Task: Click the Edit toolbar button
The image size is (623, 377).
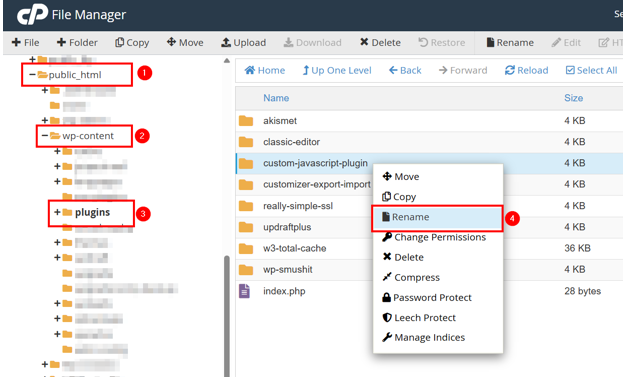Action: click(x=566, y=43)
